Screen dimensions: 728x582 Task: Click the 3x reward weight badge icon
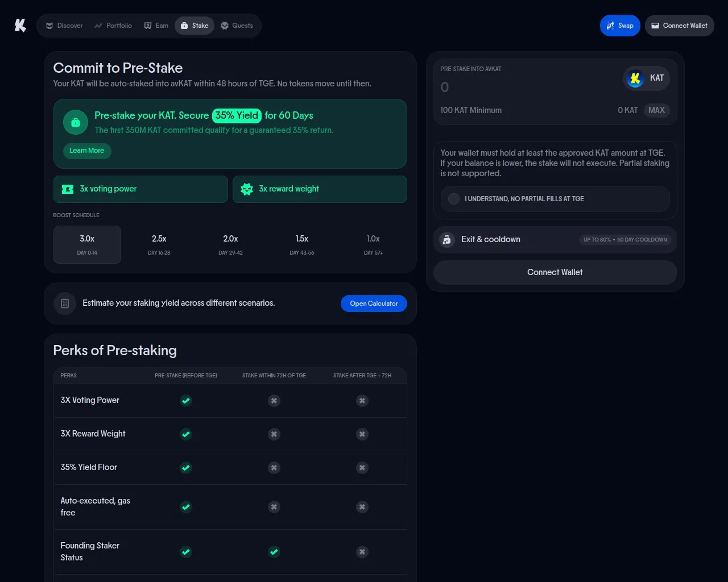coord(247,189)
